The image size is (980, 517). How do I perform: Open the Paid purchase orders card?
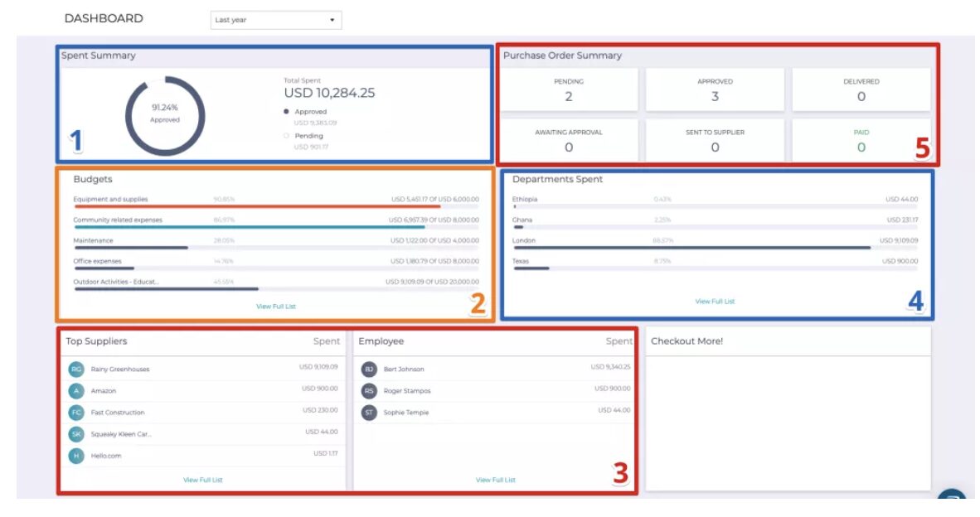click(861, 141)
